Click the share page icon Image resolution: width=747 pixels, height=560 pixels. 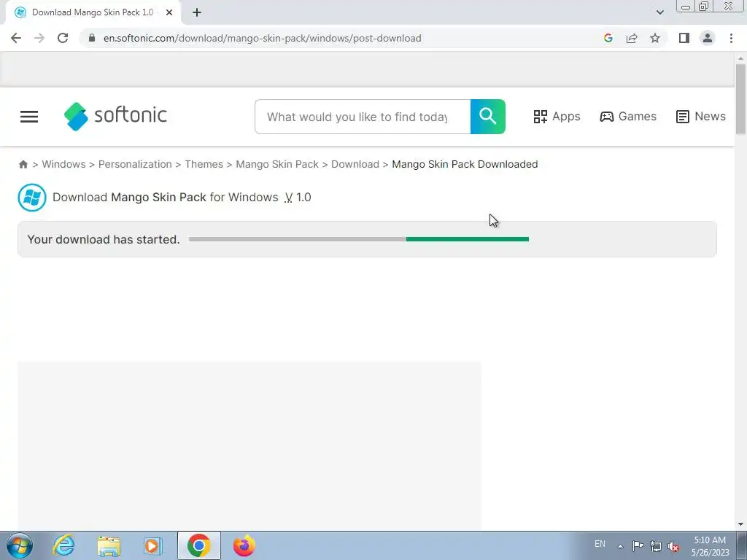[632, 38]
